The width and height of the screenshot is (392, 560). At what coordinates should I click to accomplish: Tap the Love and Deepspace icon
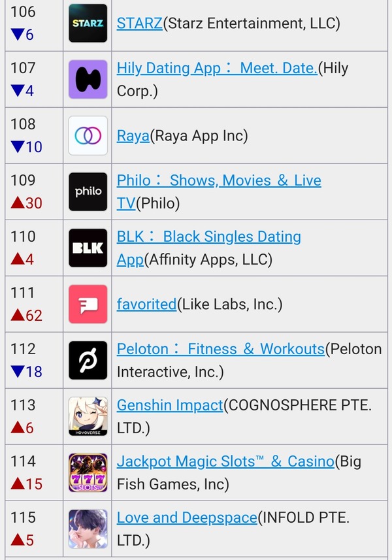tap(88, 529)
